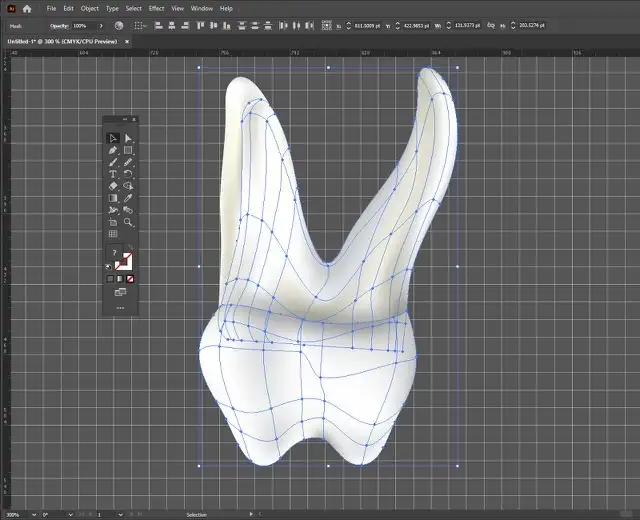Open the Edit Toolbar three-dots menu

click(120, 308)
